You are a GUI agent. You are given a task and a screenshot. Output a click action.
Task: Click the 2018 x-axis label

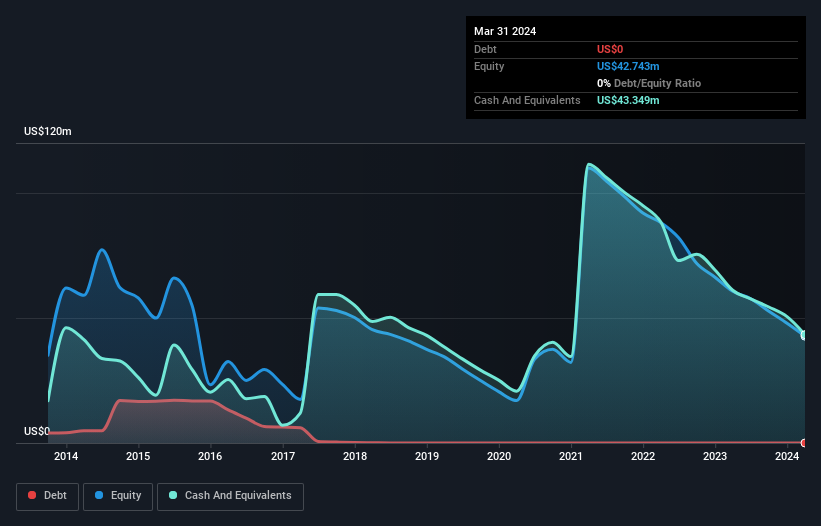click(x=355, y=456)
